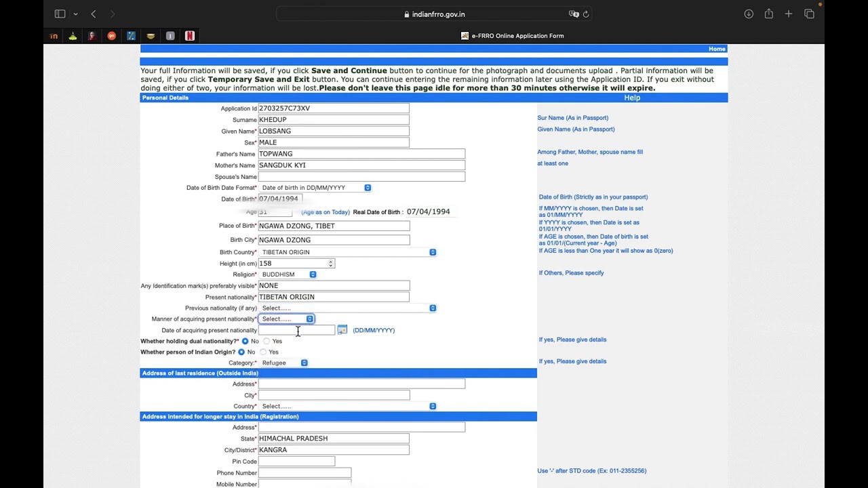
Task: Click the State field showing HIMACHAL PRADESH
Action: (334, 439)
